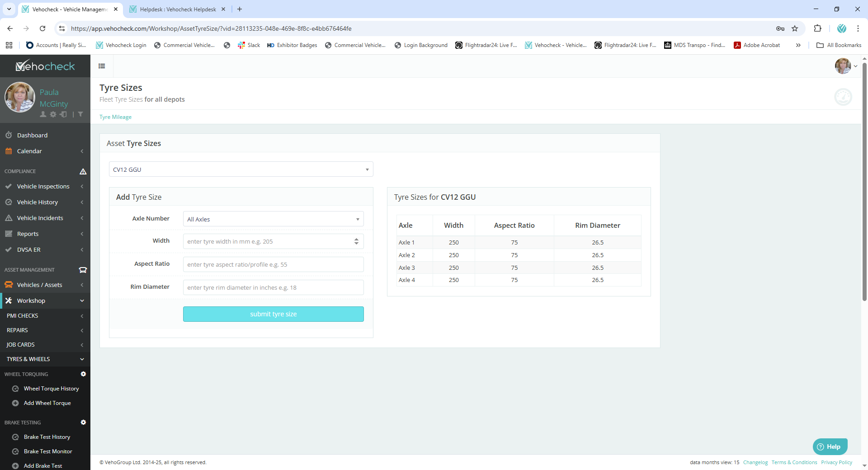Open the user profile icon under Paula McGinty
The image size is (868, 470).
[43, 114]
